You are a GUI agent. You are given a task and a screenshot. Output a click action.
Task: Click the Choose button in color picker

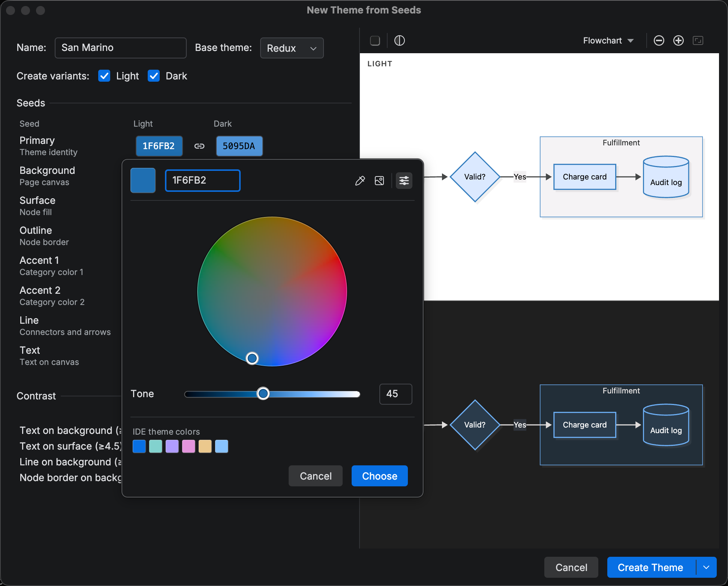tap(380, 476)
